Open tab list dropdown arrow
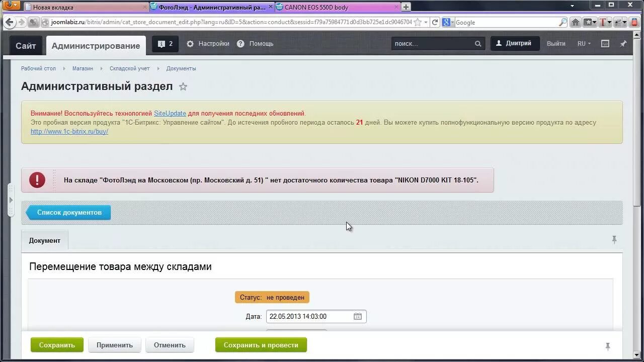Screen dimensions: 644x362 click(x=572, y=6)
